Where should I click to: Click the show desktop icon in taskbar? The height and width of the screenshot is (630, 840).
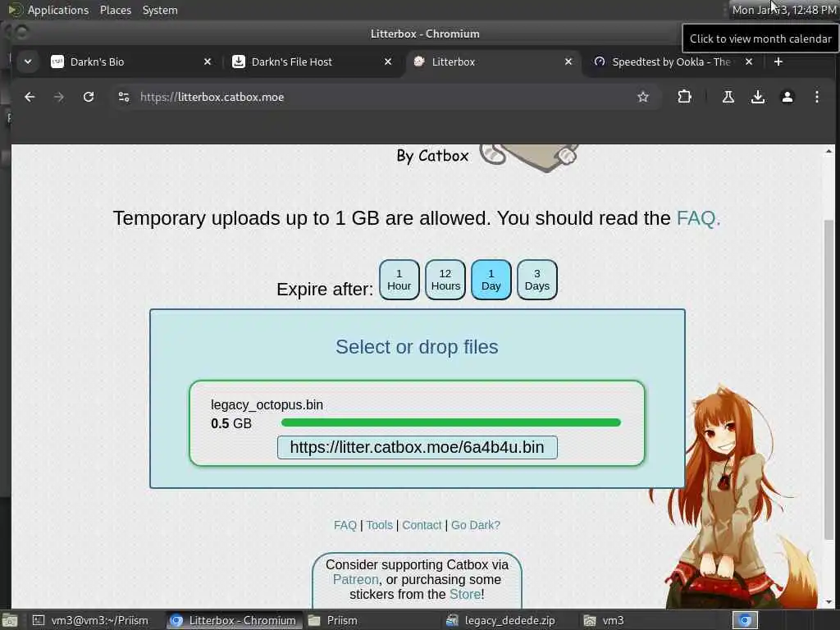9,620
